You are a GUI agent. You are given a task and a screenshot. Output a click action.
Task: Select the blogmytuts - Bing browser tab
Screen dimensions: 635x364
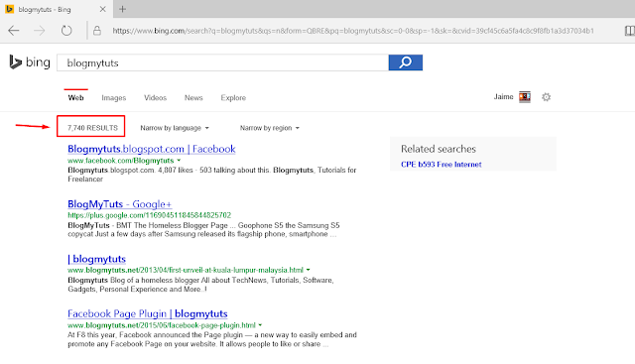pos(57,9)
